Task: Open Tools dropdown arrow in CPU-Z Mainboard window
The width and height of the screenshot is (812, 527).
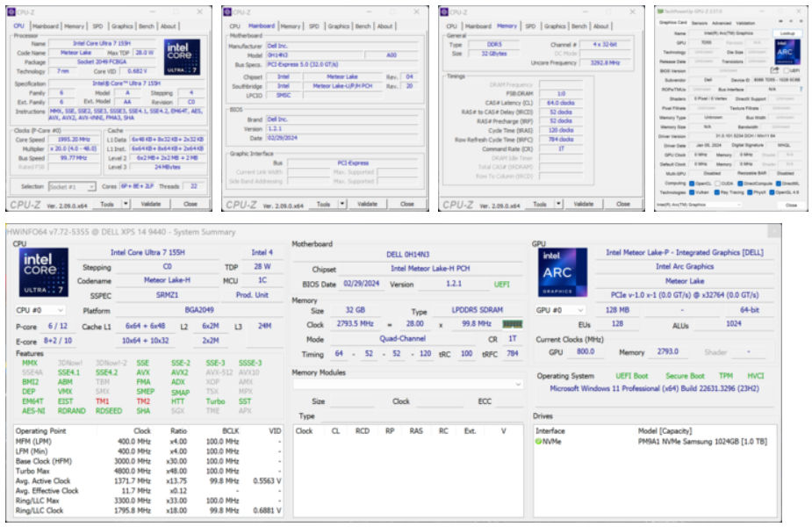Action: tap(342, 204)
